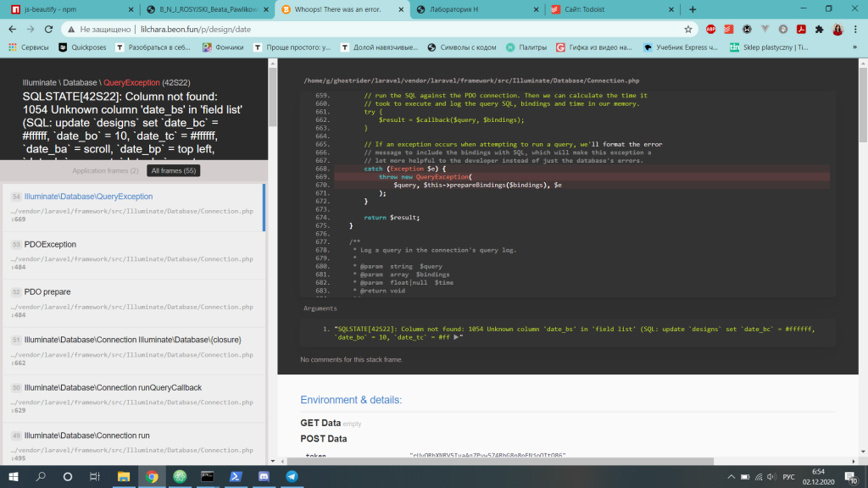Open the AdBlock Plus extension icon

point(710,29)
